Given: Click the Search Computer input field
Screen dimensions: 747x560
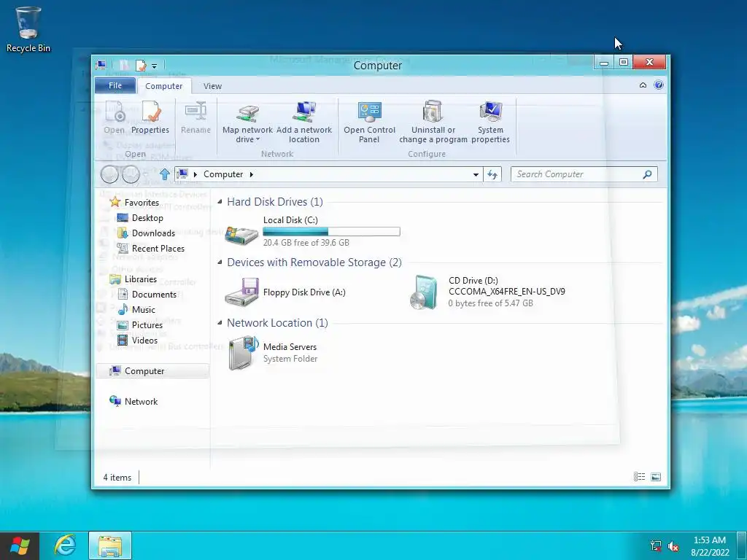Looking at the screenshot, I should 576,174.
